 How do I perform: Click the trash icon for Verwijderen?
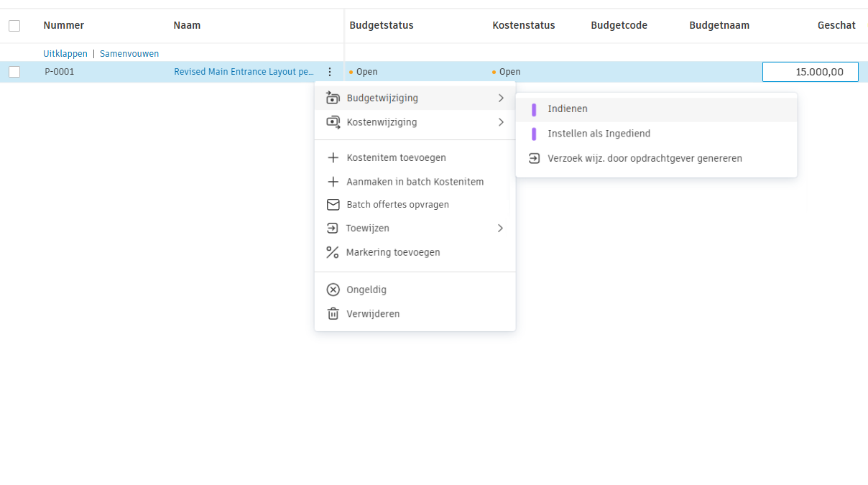click(333, 314)
